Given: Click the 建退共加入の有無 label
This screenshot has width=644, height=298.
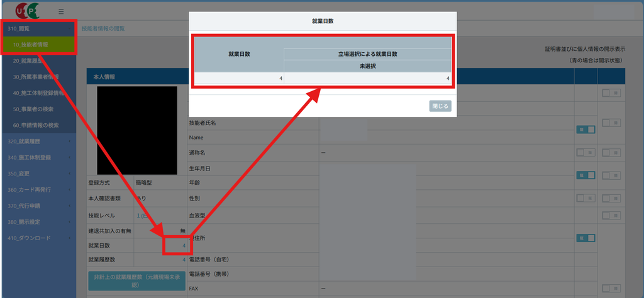Looking at the screenshot, I should tap(109, 231).
